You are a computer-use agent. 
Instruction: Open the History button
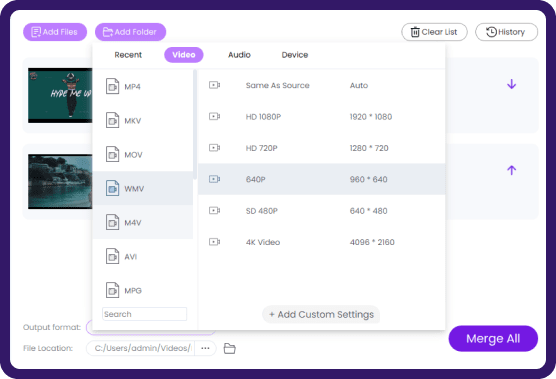point(506,32)
